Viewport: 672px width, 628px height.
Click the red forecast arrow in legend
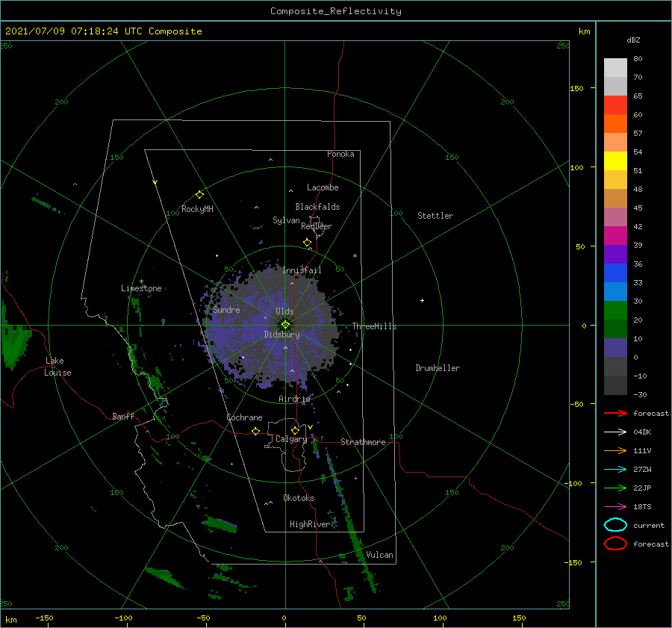[615, 413]
